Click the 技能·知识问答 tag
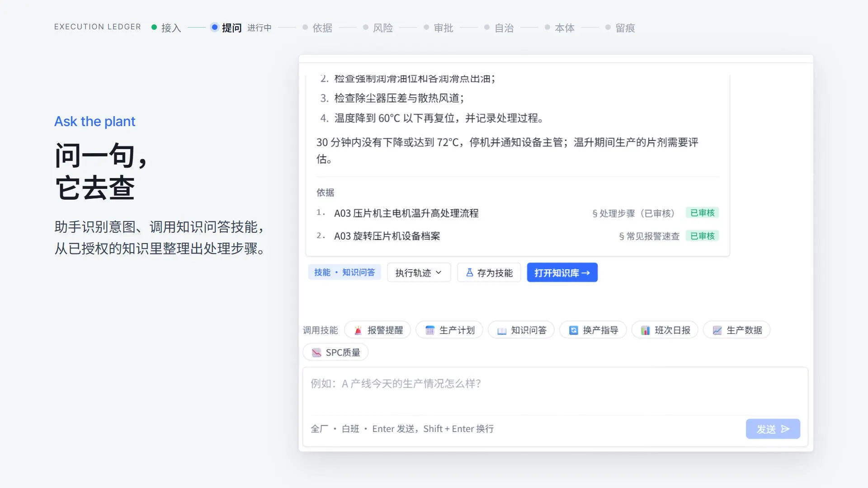Image resolution: width=868 pixels, height=488 pixels. pos(344,272)
